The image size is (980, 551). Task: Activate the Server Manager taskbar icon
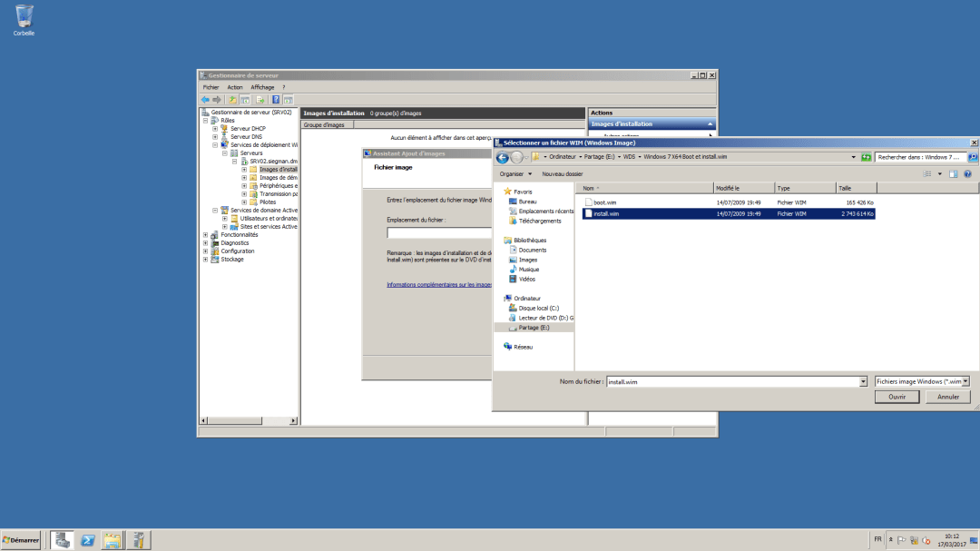[138, 539]
